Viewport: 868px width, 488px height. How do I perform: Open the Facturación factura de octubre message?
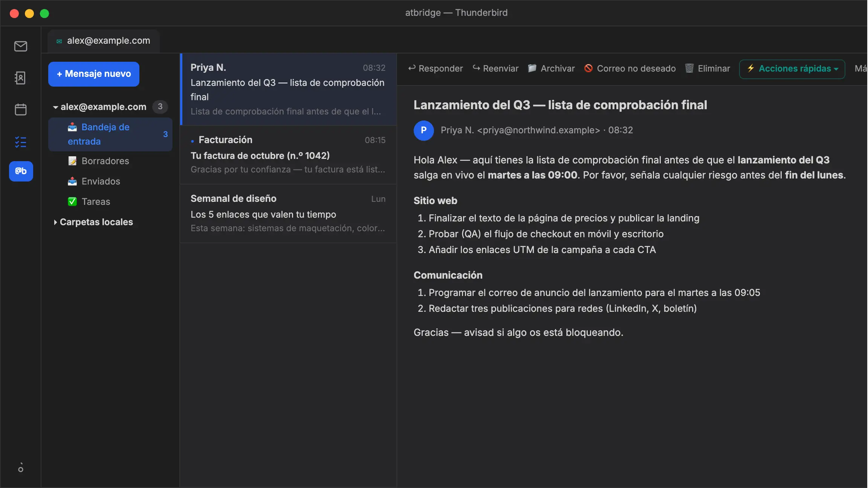[x=289, y=155]
